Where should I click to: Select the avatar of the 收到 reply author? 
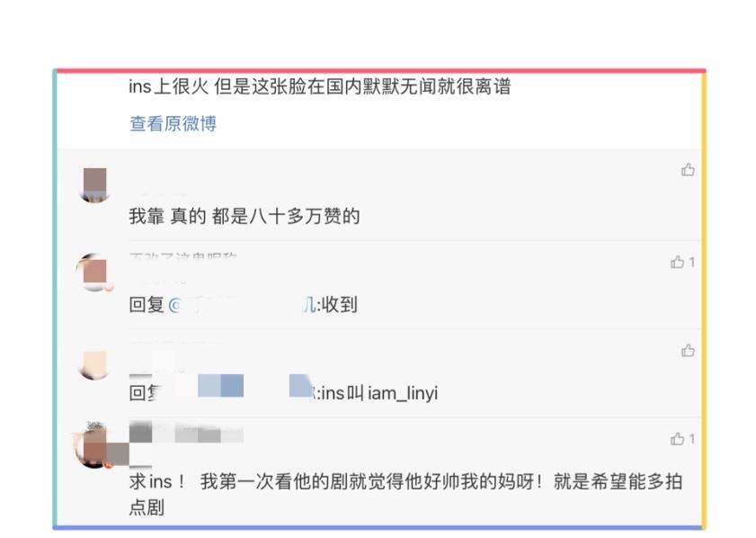pos(94,274)
